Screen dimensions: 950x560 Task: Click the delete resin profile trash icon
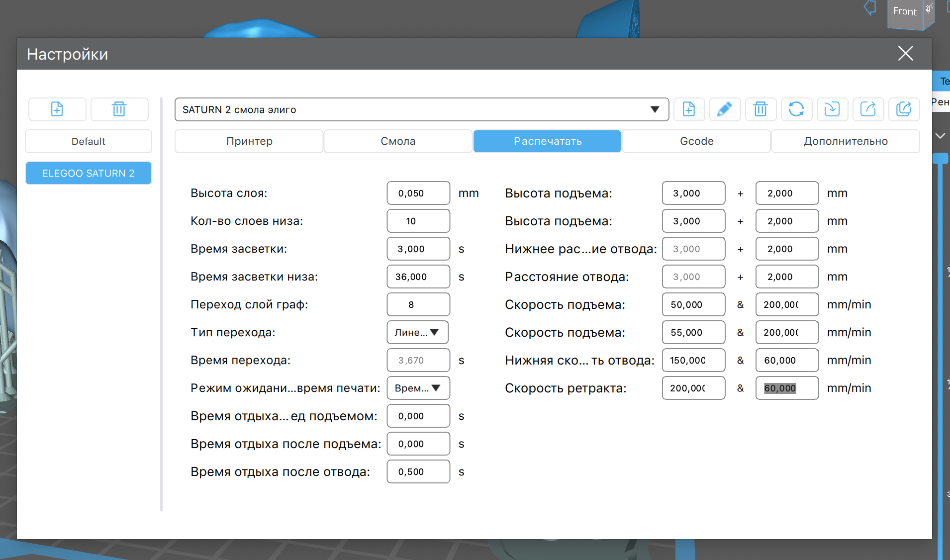click(x=760, y=109)
